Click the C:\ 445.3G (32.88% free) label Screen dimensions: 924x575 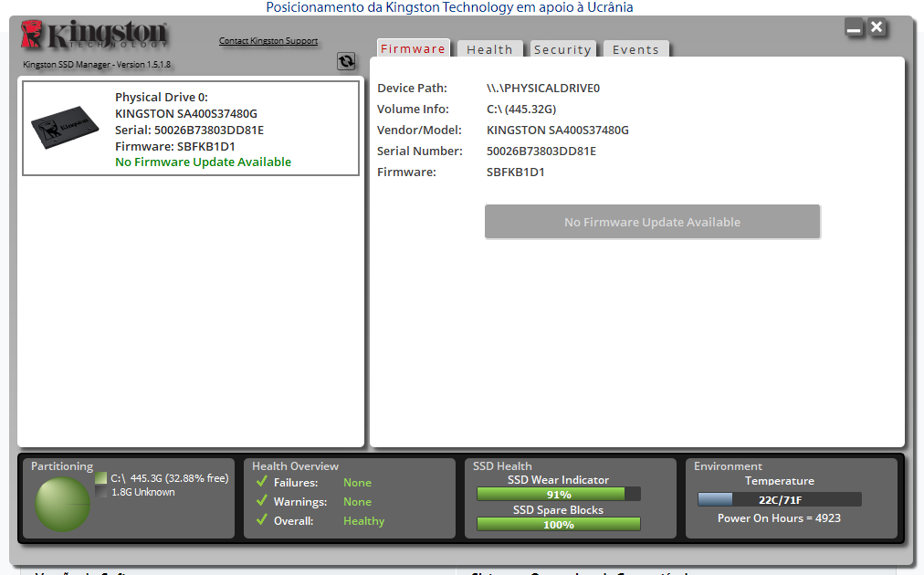coord(169,478)
